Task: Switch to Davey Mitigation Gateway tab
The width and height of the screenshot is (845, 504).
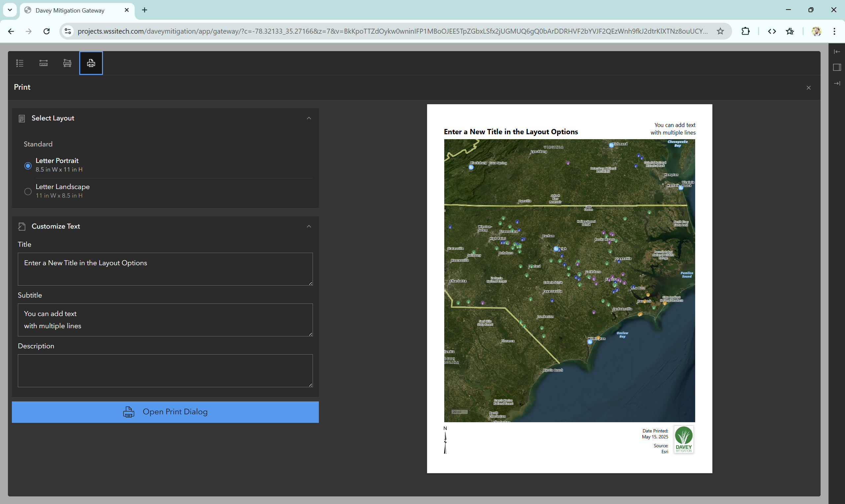Action: tap(70, 11)
